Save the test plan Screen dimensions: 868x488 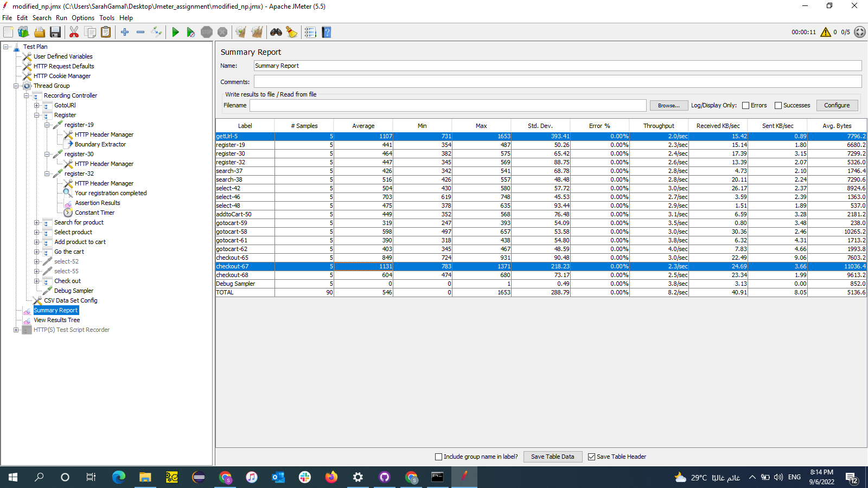pyautogui.click(x=56, y=32)
